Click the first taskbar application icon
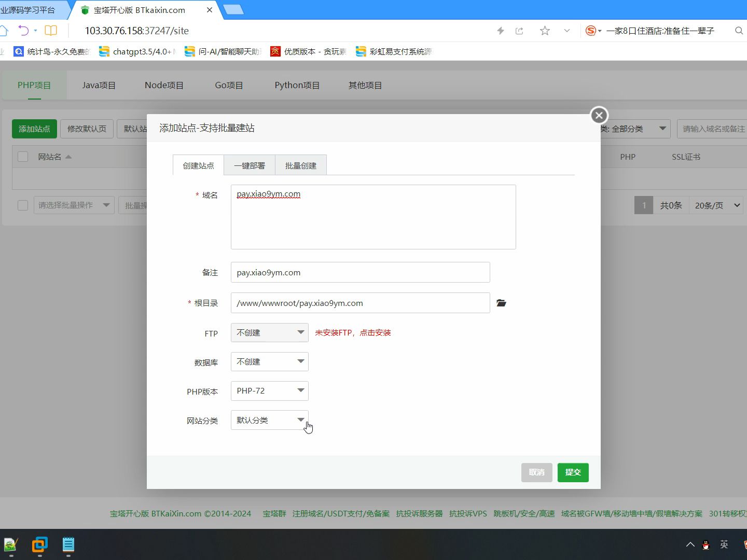This screenshot has width=747, height=560. pos(11,545)
